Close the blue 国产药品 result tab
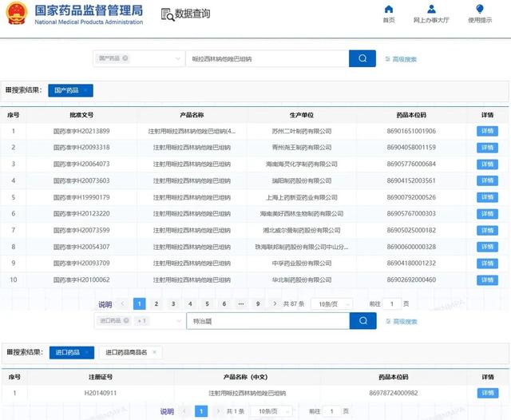 click(x=85, y=90)
